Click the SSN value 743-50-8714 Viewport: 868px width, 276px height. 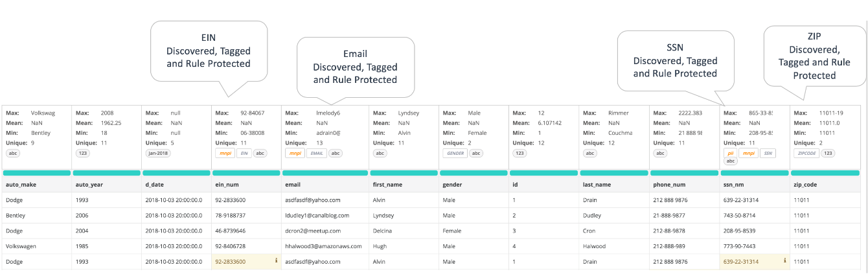742,215
